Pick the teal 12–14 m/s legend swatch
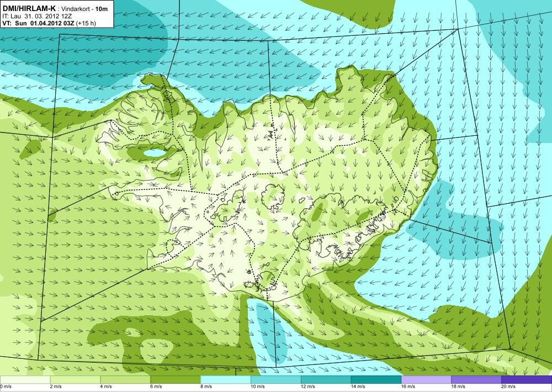The image size is (552, 392). click(x=326, y=380)
